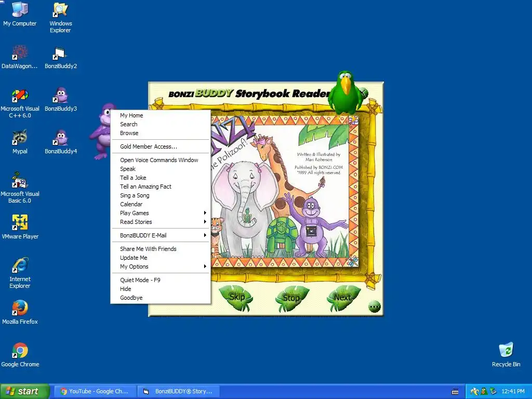Expand the BonziBUDDY E-Mail submenu

click(x=161, y=235)
